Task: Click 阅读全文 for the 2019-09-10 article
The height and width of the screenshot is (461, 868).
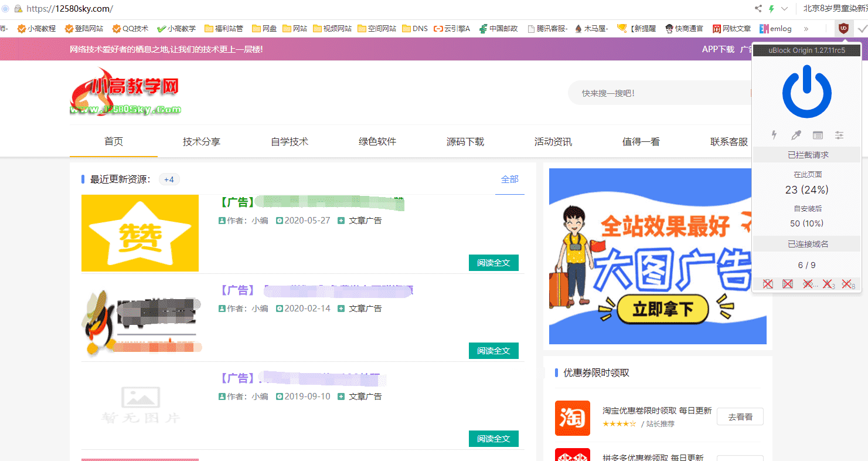Action: coord(493,439)
